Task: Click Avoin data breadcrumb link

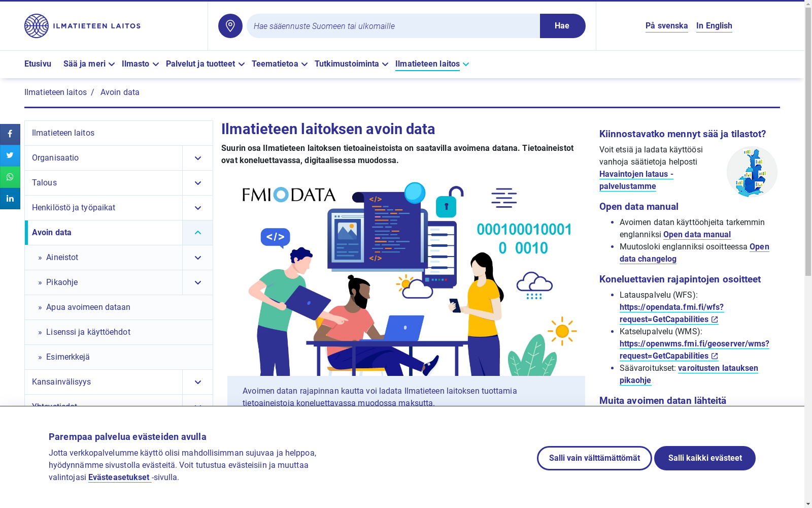Action: click(x=120, y=92)
